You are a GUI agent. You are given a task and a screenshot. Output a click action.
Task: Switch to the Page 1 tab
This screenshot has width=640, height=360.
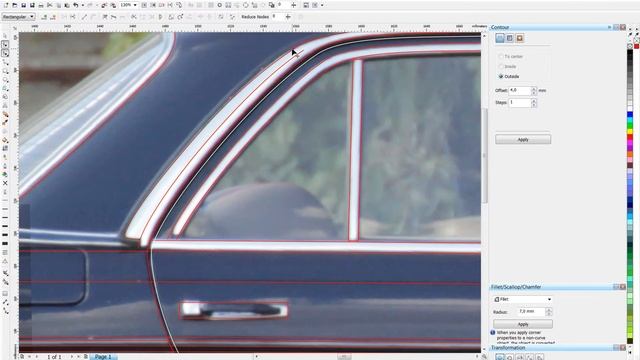pos(103,357)
